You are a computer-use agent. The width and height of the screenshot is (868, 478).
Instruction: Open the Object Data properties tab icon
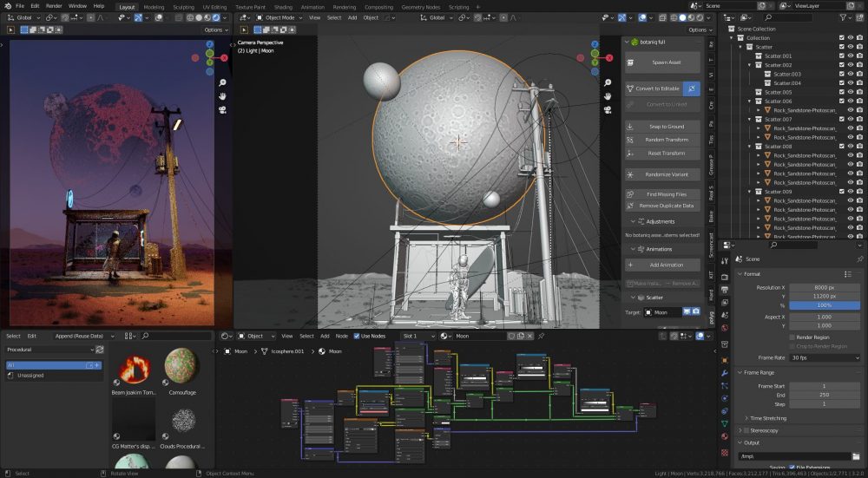(x=725, y=424)
